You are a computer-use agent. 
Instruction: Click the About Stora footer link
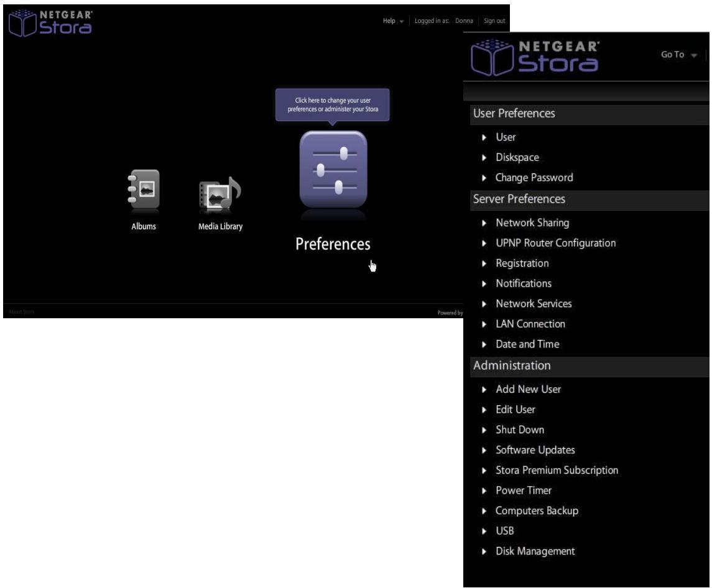21,312
